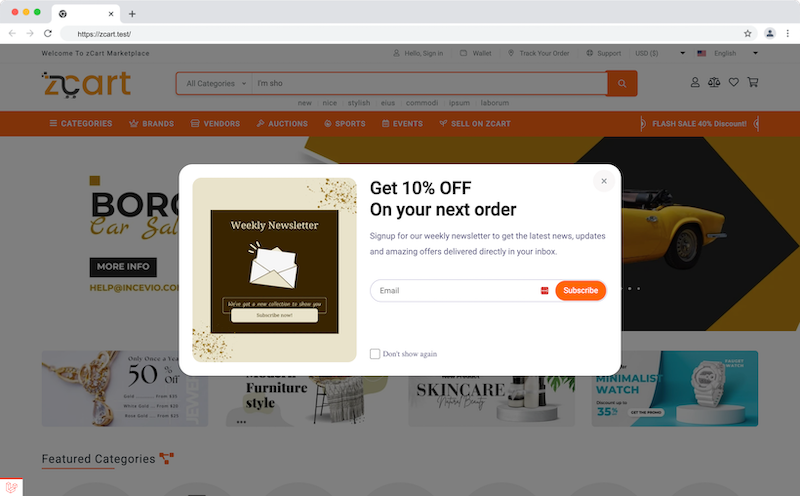Click the Weekly Newsletter promo image
The image size is (800, 496).
tap(274, 270)
